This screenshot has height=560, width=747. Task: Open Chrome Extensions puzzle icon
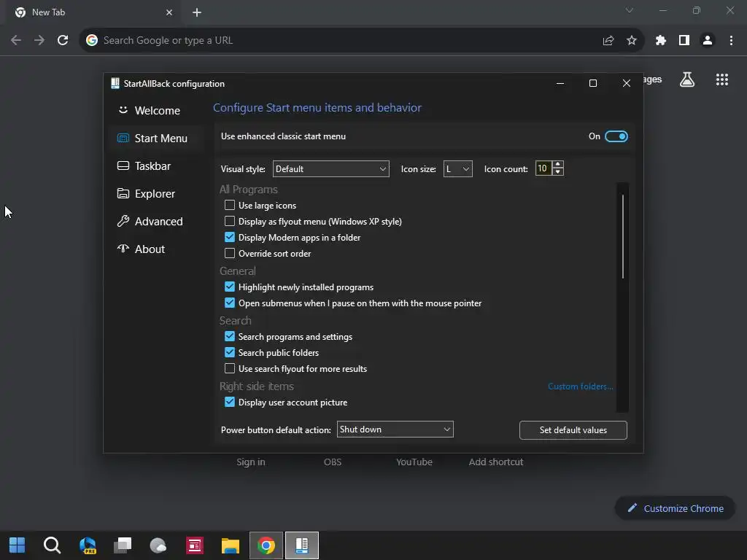pos(661,41)
